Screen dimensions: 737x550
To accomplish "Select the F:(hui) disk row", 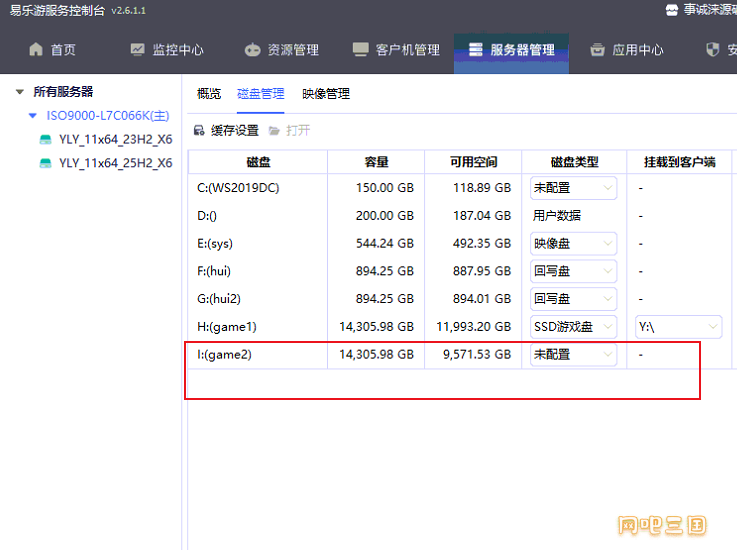I will [461, 271].
